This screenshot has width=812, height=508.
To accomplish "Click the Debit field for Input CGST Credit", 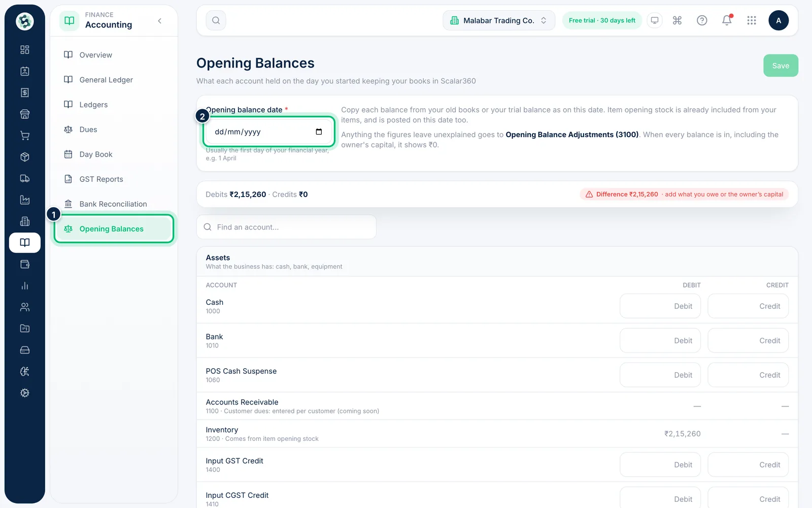I will coord(660,498).
